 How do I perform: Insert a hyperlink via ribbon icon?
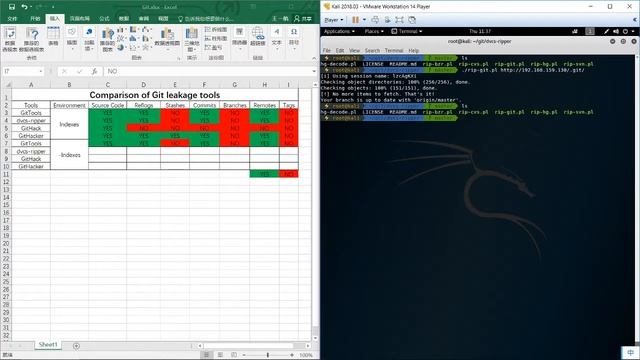pyautogui.click(x=258, y=36)
